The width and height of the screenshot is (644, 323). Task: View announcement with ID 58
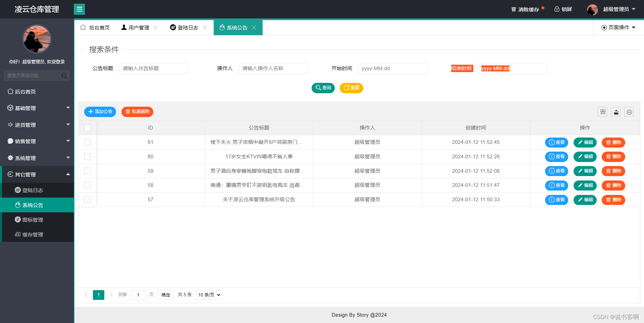pyautogui.click(x=556, y=185)
